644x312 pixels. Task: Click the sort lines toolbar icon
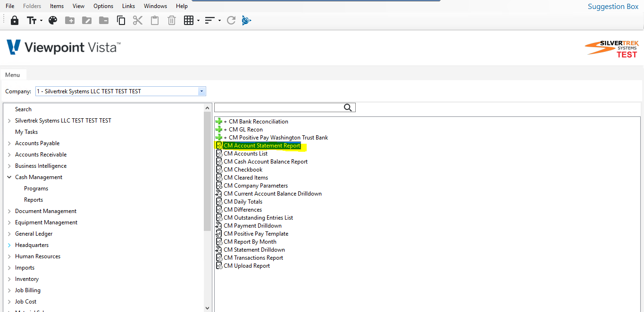tap(210, 20)
